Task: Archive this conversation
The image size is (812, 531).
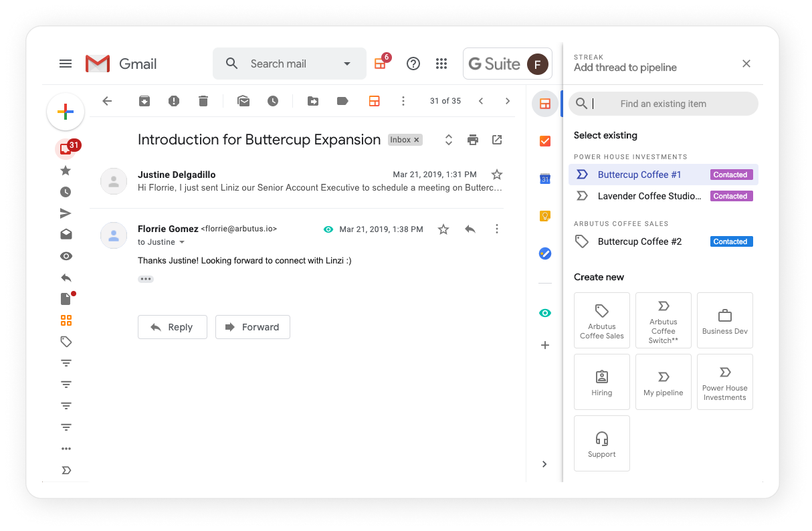Action: coord(144,101)
